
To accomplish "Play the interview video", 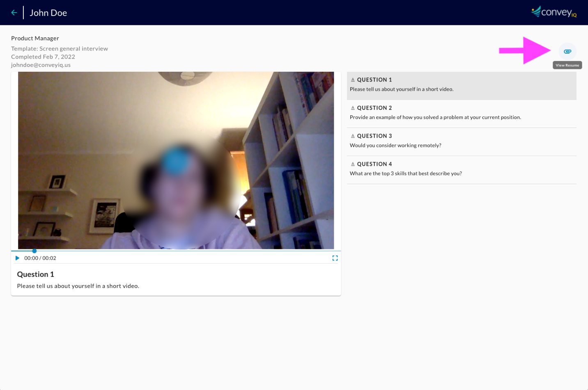I will pyautogui.click(x=17, y=258).
